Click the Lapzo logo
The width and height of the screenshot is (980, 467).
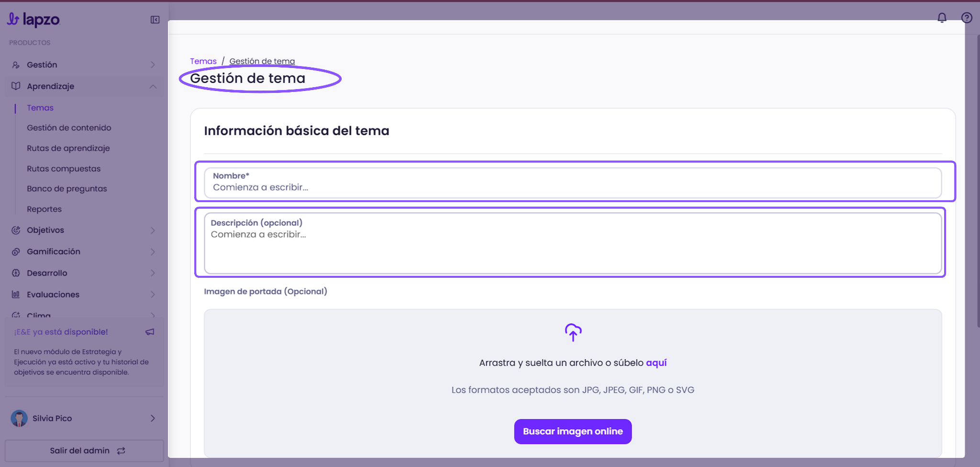point(33,19)
